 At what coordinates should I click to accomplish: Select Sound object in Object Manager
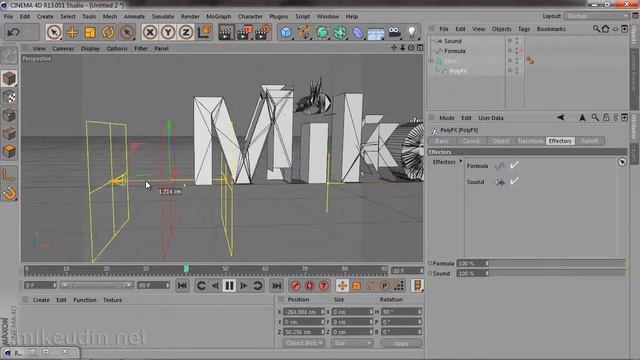click(453, 41)
